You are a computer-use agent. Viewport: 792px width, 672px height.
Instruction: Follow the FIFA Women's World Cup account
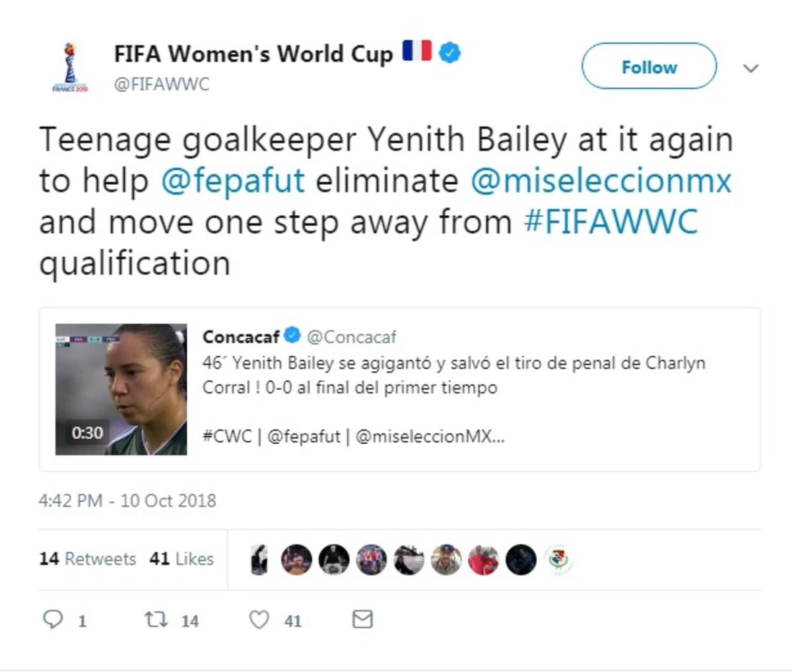649,67
